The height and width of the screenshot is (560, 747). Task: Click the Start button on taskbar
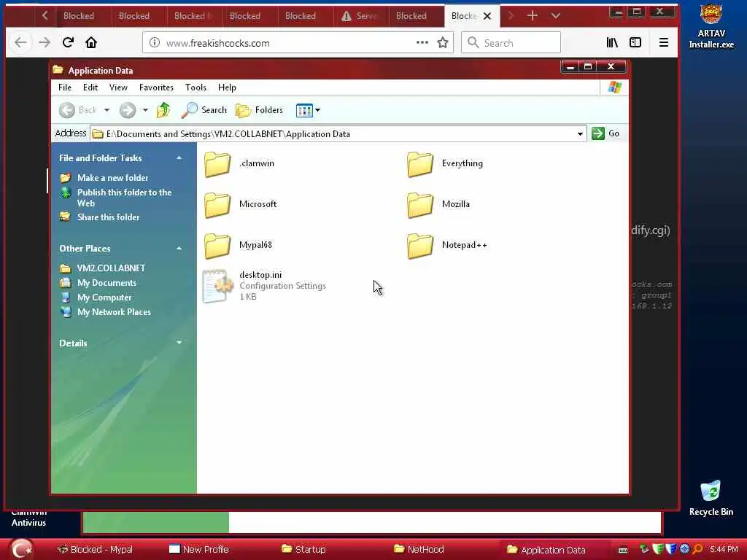[20, 549]
